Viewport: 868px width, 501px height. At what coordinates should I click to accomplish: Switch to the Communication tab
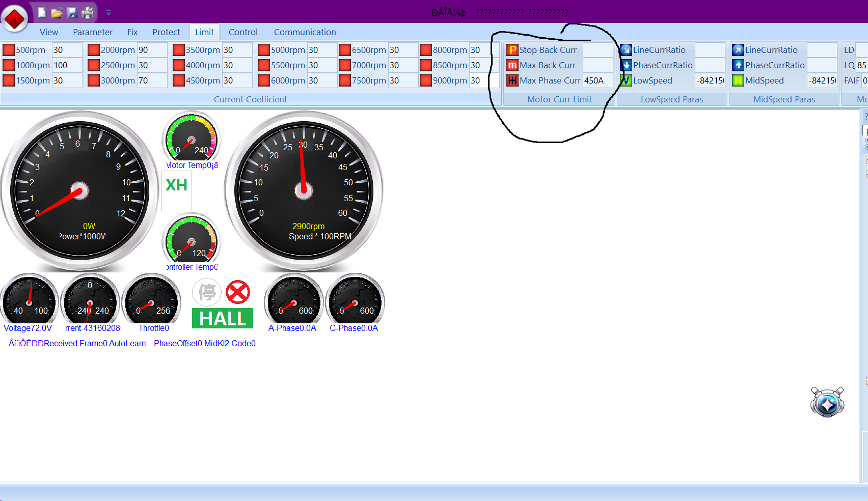tap(305, 32)
